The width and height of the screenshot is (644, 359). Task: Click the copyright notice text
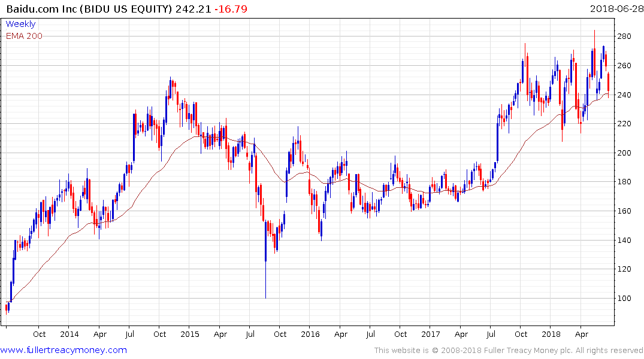coord(509,351)
